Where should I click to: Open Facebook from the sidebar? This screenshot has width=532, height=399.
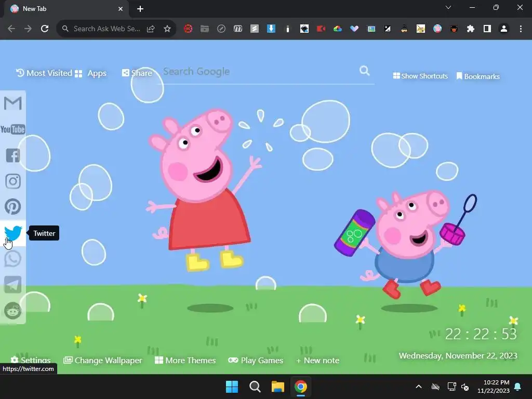pos(13,155)
